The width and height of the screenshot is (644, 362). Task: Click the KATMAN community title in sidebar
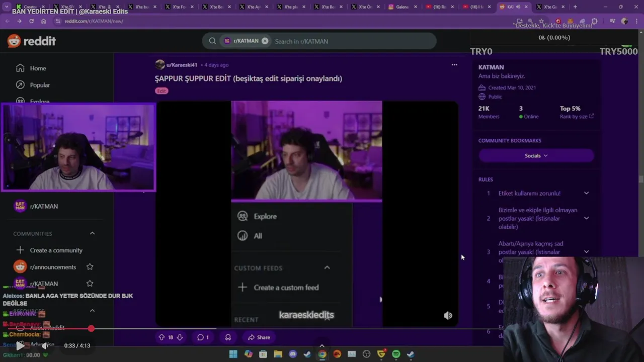point(491,67)
